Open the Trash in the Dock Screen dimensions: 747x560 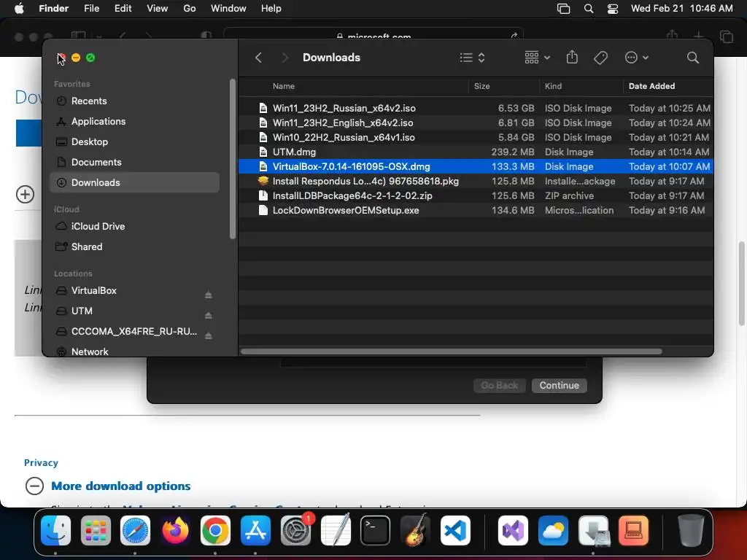tap(691, 531)
